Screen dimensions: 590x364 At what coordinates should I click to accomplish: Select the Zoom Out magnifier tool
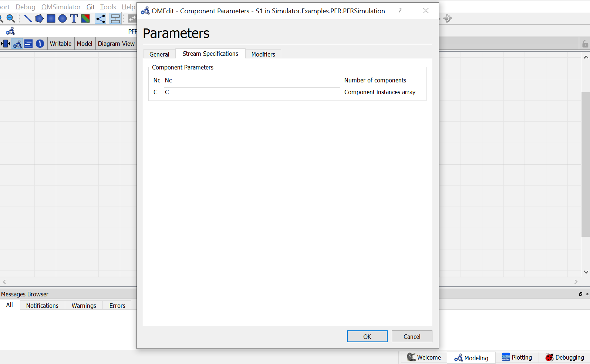(x=11, y=18)
